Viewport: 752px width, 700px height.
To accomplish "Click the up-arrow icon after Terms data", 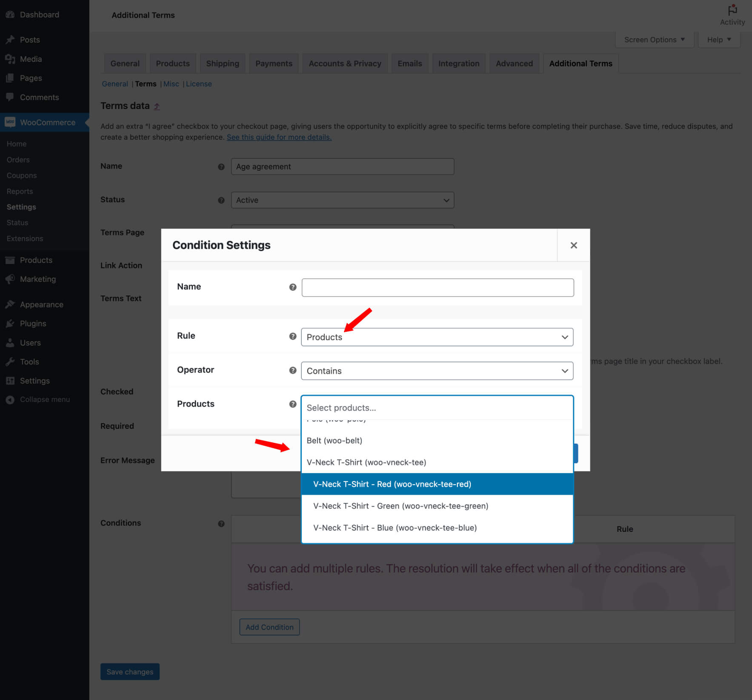I will pyautogui.click(x=157, y=106).
